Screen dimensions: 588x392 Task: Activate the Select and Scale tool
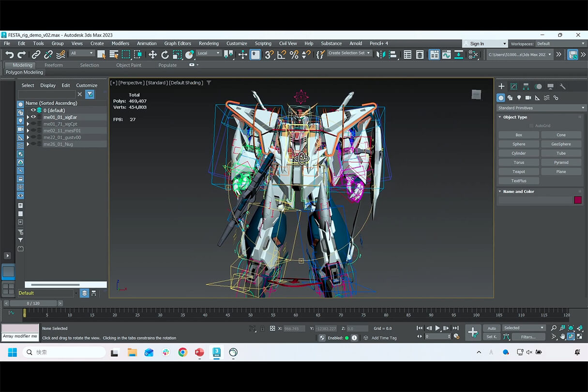[x=177, y=55]
